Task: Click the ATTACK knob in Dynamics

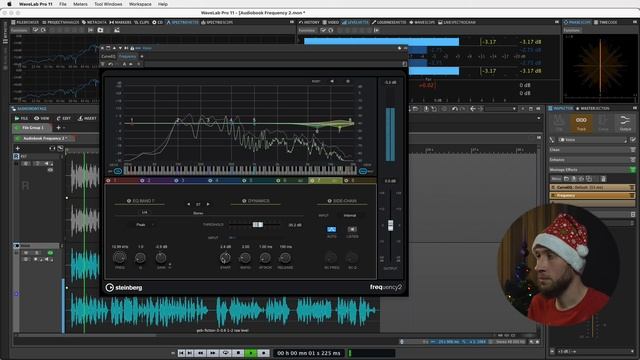Action: [x=265, y=258]
